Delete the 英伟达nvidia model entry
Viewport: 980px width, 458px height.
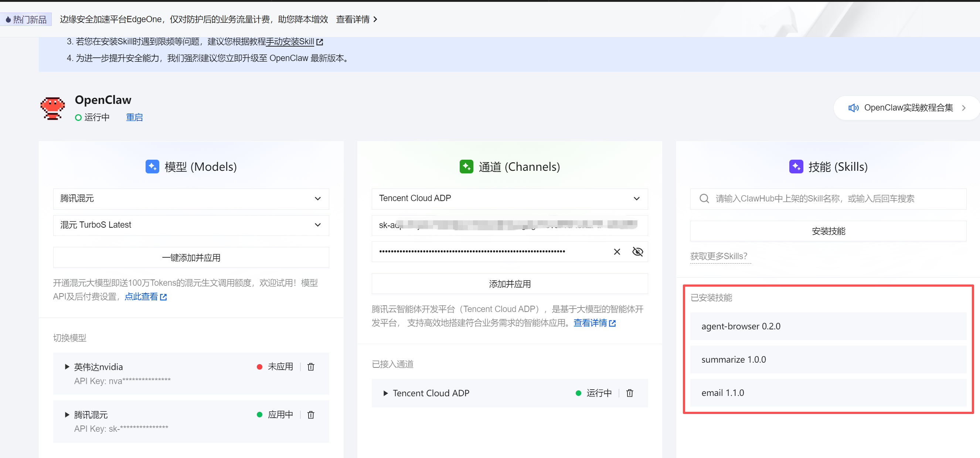(311, 367)
